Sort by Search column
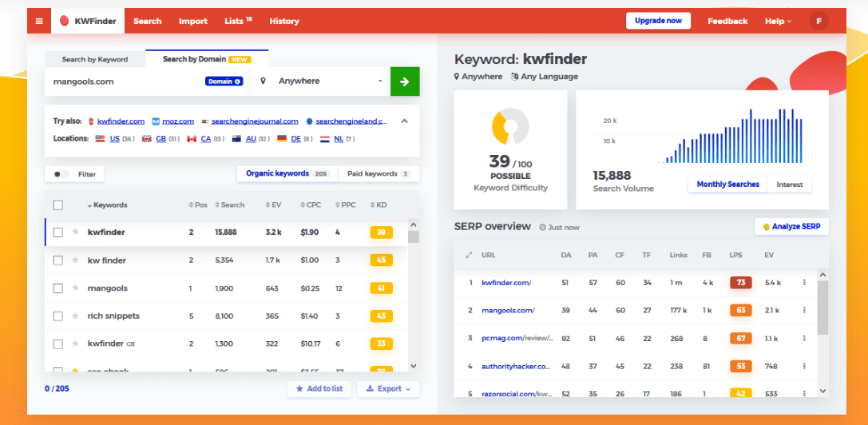This screenshot has height=425, width=868. (x=229, y=205)
